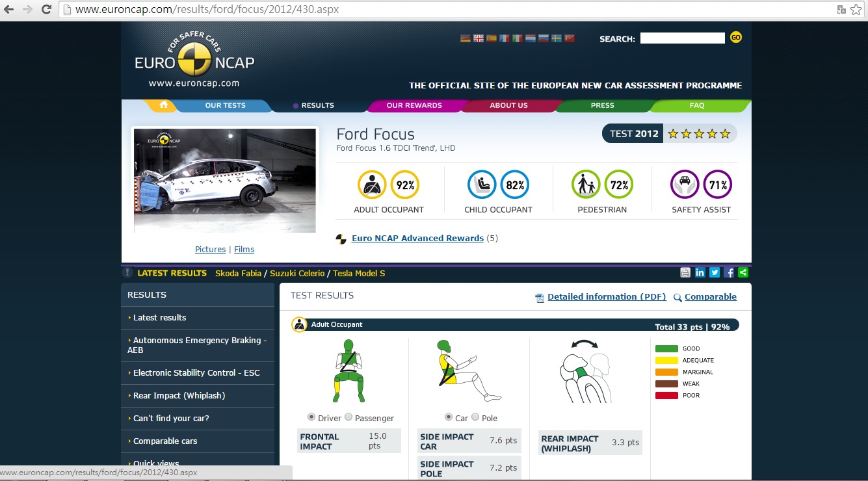Click the latest results info icon
The width and height of the screenshot is (868, 481).
click(127, 273)
